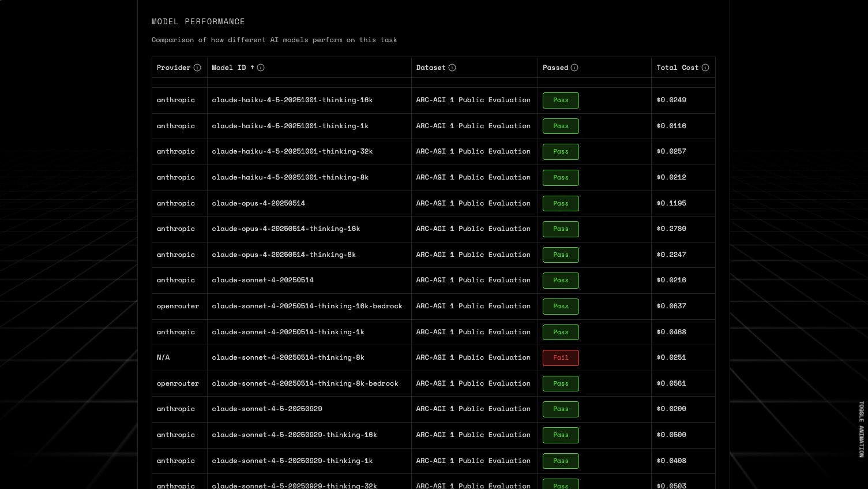
Task: Select model claude-opus-4-20250514-thinking-8k
Action: point(284,255)
